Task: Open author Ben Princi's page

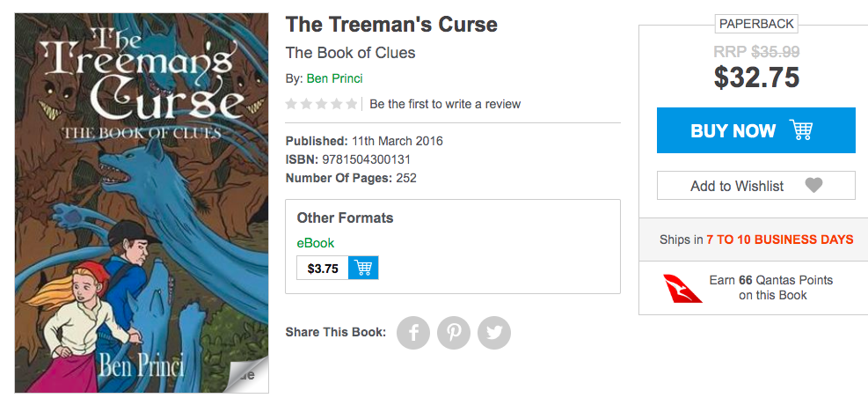Action: coord(334,78)
